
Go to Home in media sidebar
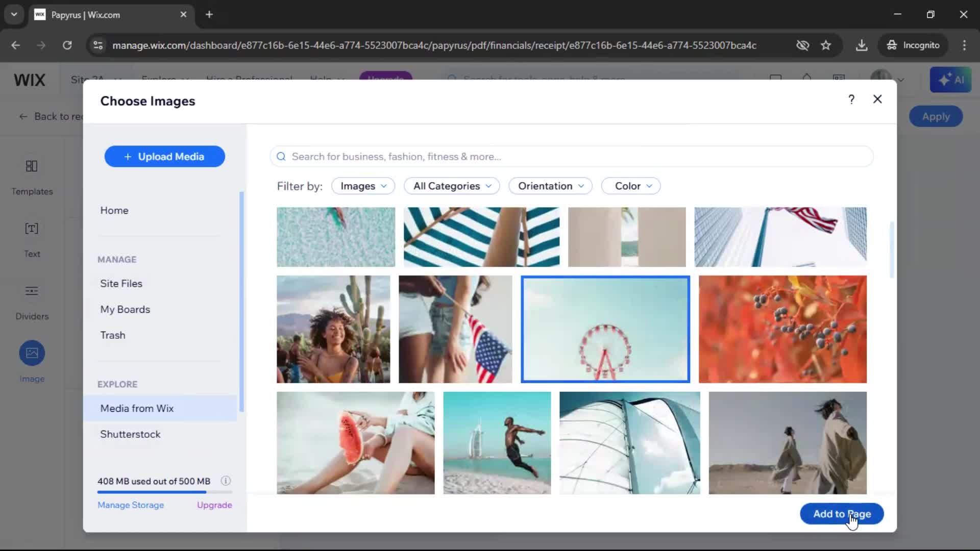[x=114, y=211]
